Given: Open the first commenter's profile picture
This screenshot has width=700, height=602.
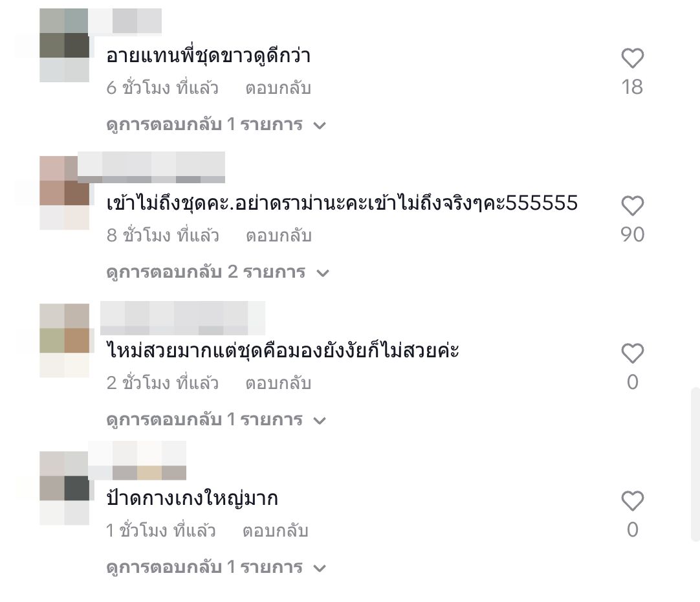Looking at the screenshot, I should (x=64, y=45).
